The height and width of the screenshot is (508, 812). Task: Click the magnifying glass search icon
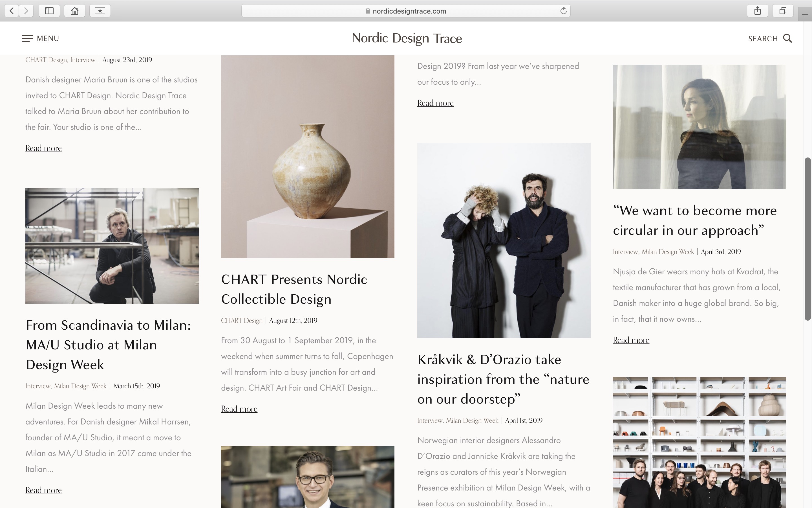click(x=787, y=38)
